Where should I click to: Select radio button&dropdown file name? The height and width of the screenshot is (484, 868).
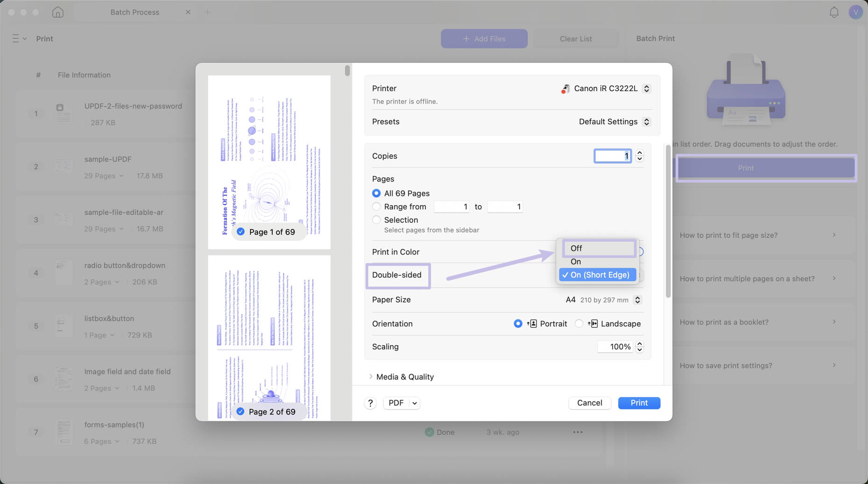(x=125, y=265)
